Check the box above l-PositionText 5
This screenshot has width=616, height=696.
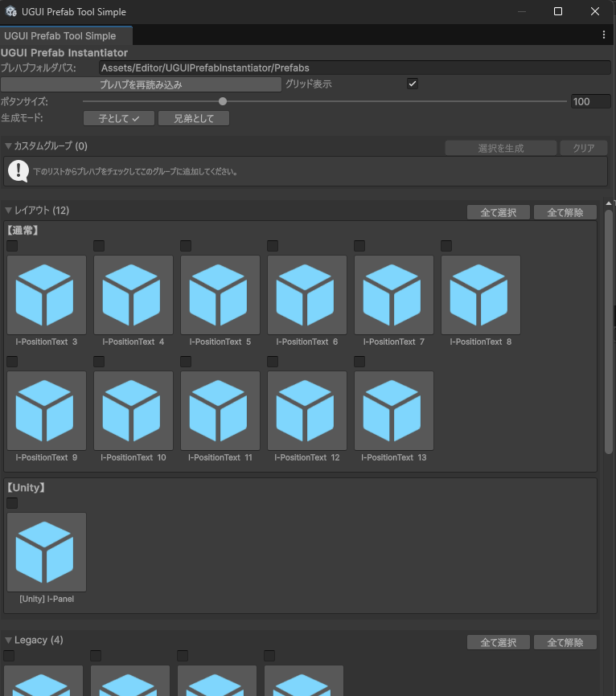tap(186, 246)
